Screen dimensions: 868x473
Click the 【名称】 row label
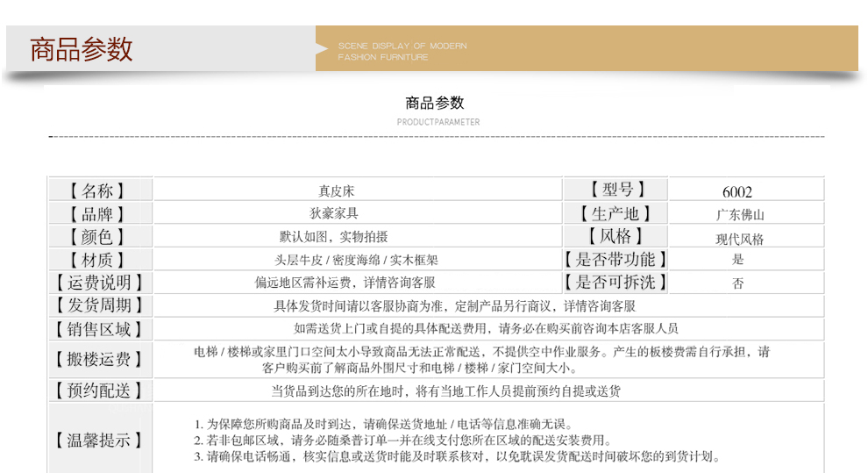click(x=98, y=190)
